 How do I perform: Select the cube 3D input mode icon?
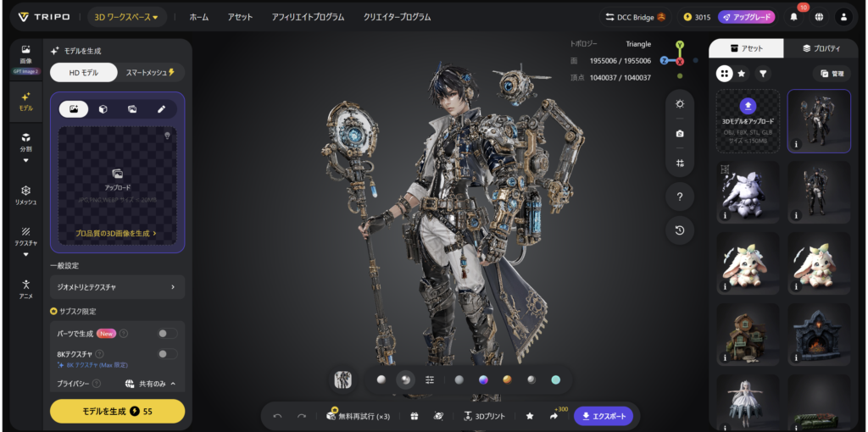(x=103, y=109)
